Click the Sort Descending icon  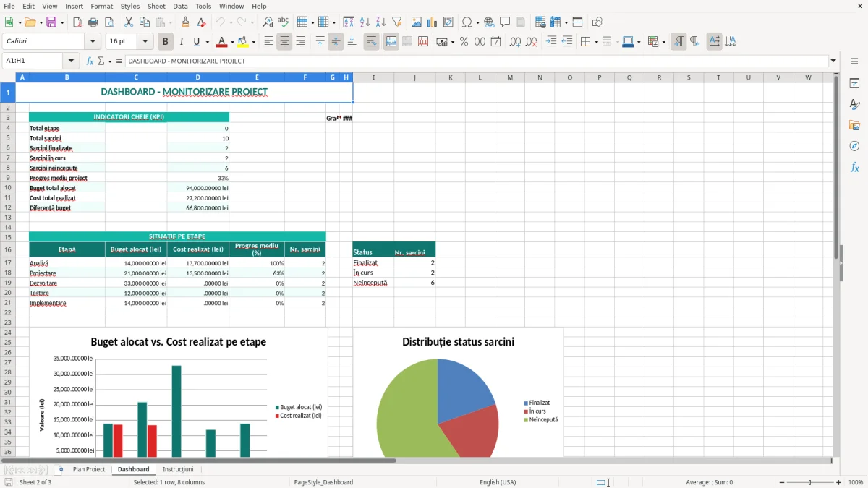(x=380, y=22)
